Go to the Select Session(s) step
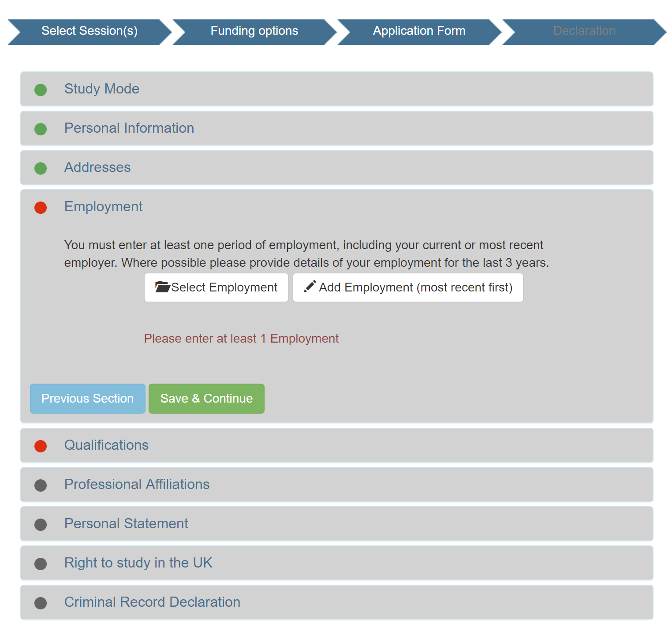This screenshot has width=672, height=631. tap(90, 31)
